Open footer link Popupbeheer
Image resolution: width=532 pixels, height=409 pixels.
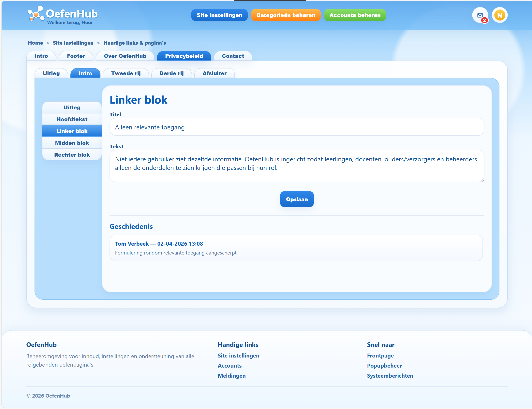[384, 366]
